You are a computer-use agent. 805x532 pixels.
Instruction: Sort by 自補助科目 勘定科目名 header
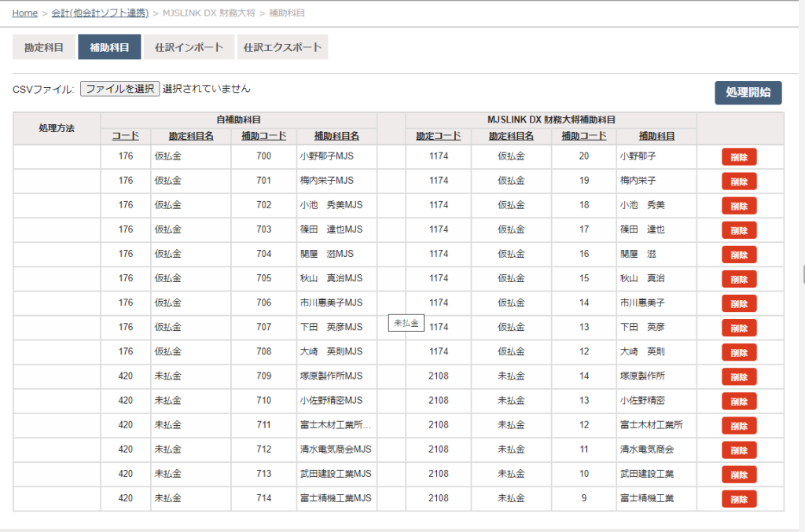pyautogui.click(x=191, y=136)
